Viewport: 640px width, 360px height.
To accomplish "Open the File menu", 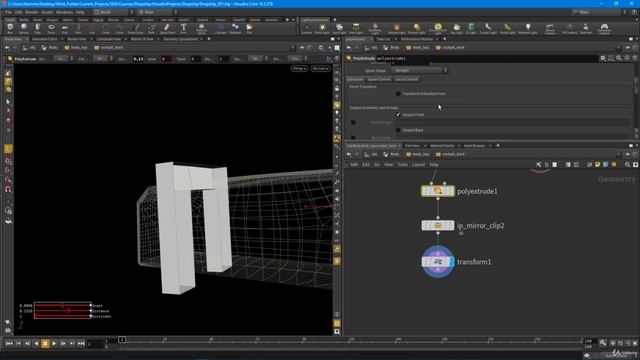I will click(x=9, y=12).
